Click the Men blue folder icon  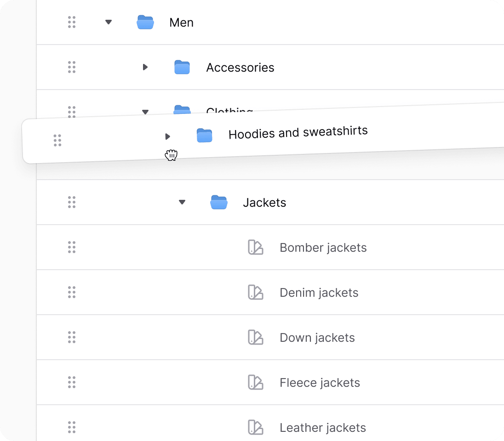[145, 22]
